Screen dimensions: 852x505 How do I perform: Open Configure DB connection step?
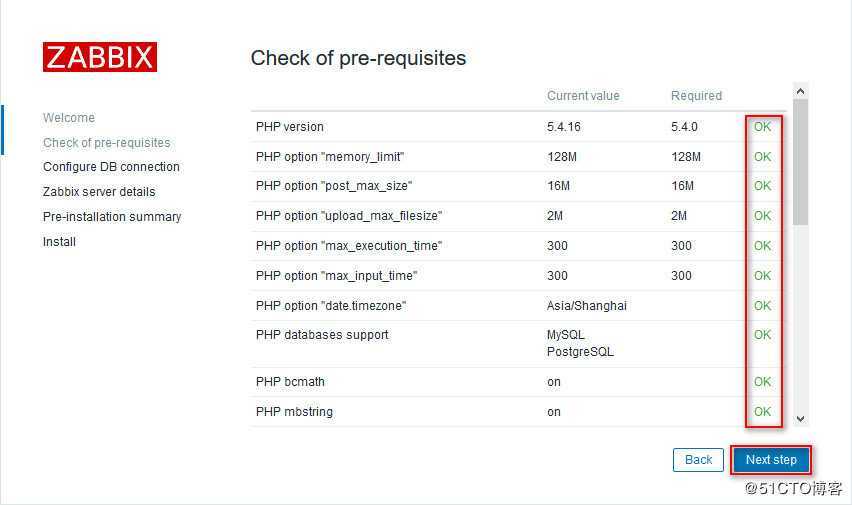111,167
